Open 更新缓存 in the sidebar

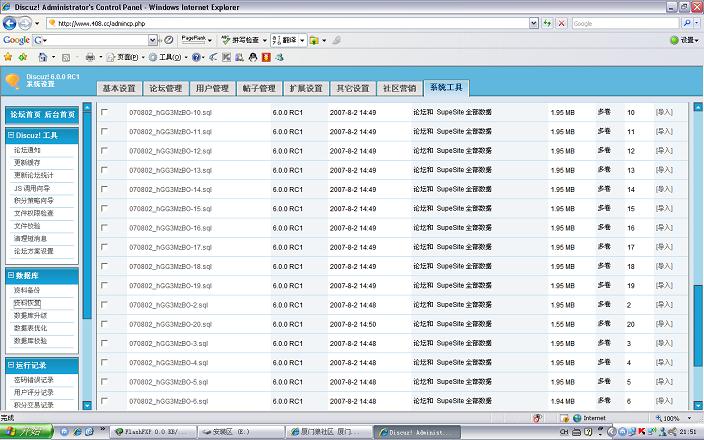click(x=27, y=163)
